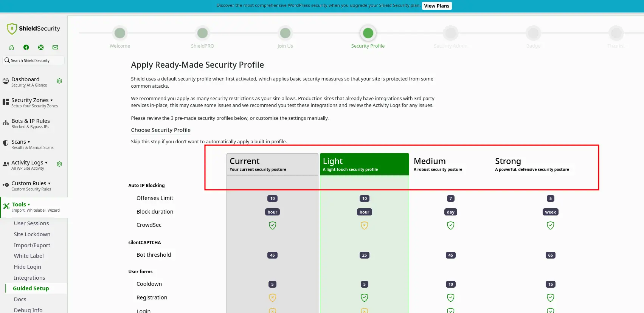This screenshot has width=644, height=313.
Task: Click the Bots & IP Rules icon
Action: pos(6,123)
